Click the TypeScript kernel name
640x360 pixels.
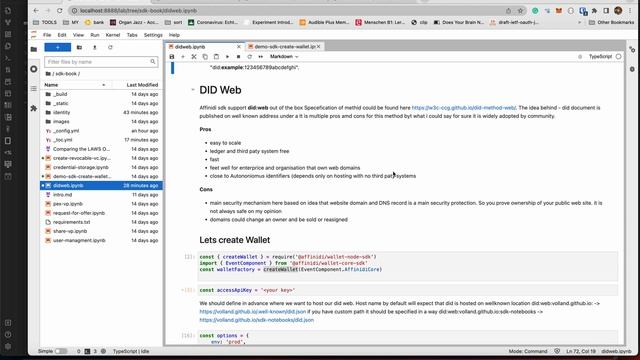[x=600, y=57]
